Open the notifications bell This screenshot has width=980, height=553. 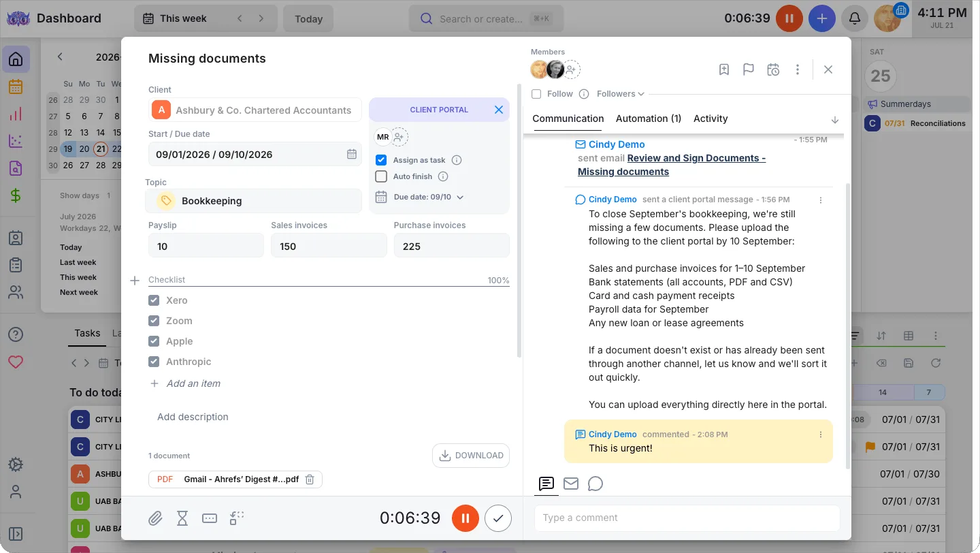[x=855, y=18]
